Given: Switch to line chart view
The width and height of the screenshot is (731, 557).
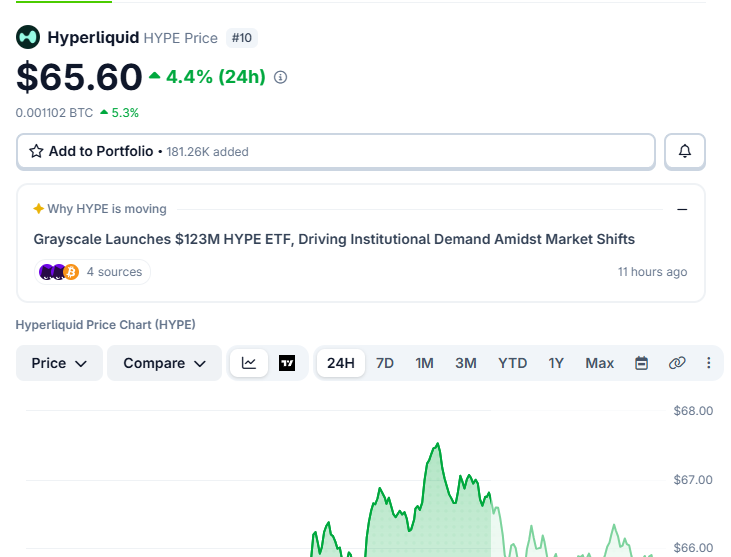Looking at the screenshot, I should tap(249, 363).
